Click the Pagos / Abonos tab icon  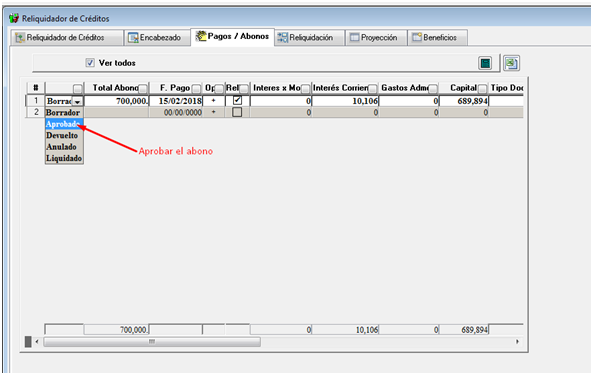[200, 36]
